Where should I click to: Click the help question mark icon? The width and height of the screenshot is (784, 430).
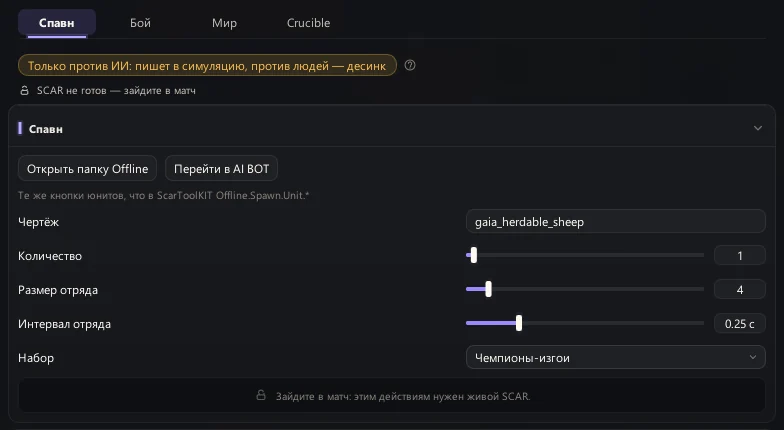(x=410, y=66)
